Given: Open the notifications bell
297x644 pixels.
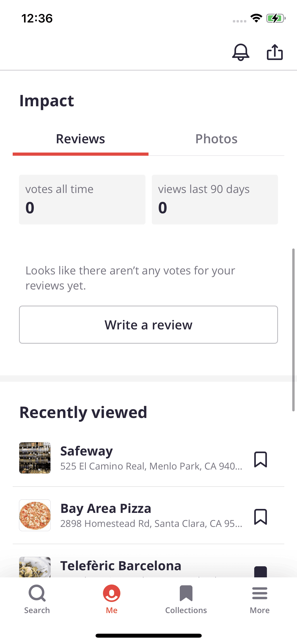Looking at the screenshot, I should (x=241, y=52).
